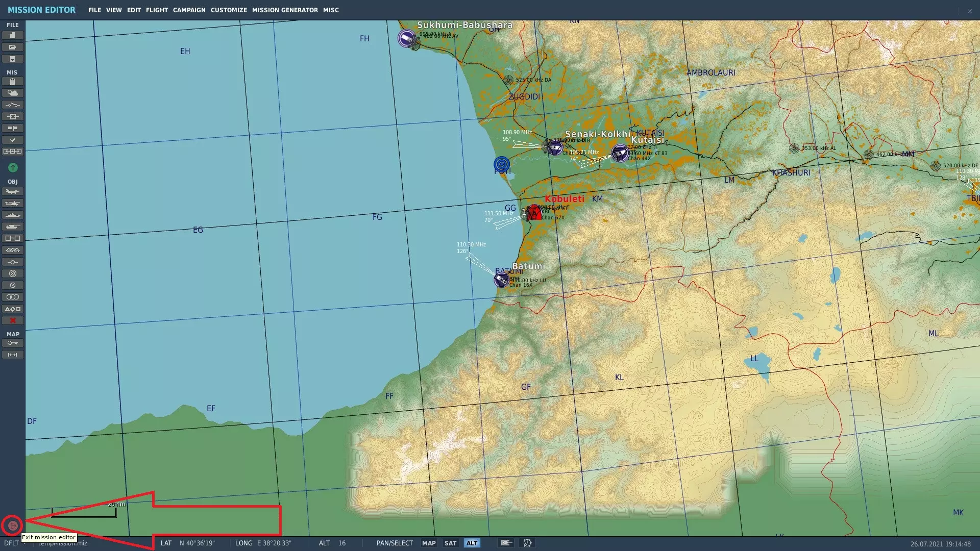
Task: Open the weather settings cloud icon
Action: pyautogui.click(x=13, y=93)
